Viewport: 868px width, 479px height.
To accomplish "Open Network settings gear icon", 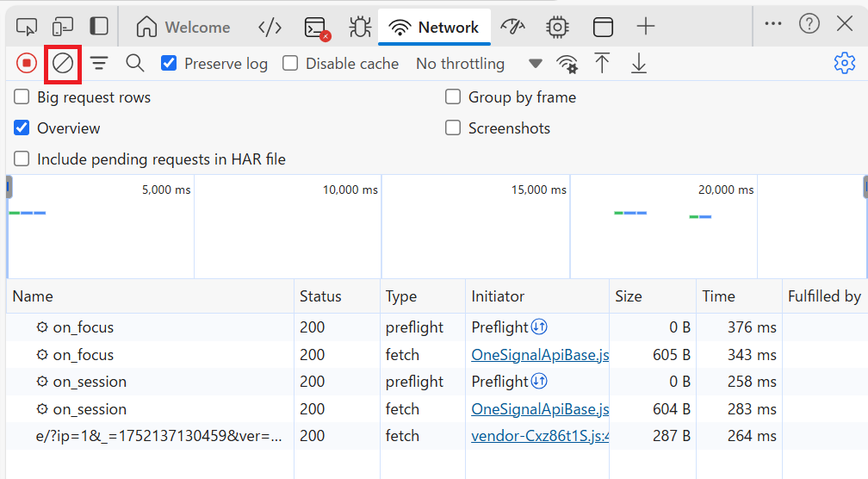I will pyautogui.click(x=844, y=63).
